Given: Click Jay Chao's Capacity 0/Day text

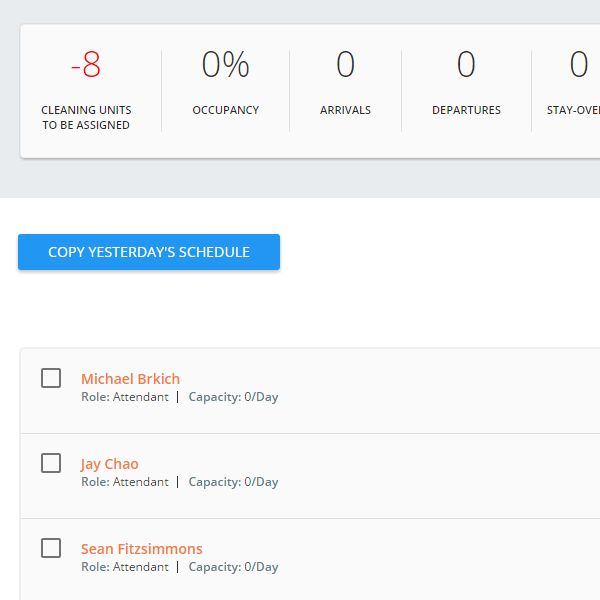Looking at the screenshot, I should (x=233, y=482).
